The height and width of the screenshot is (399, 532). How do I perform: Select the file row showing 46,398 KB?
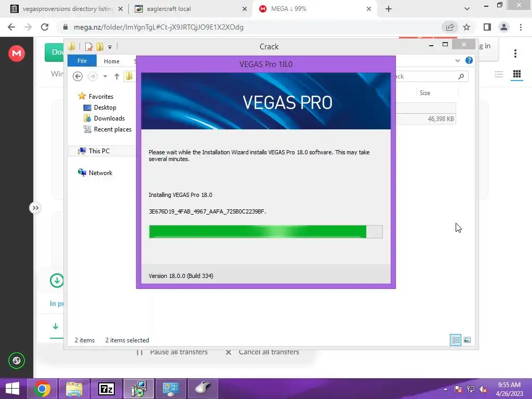coord(426,119)
